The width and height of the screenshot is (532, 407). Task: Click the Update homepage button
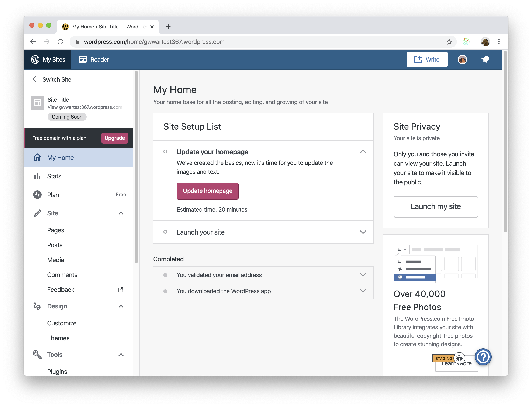208,191
